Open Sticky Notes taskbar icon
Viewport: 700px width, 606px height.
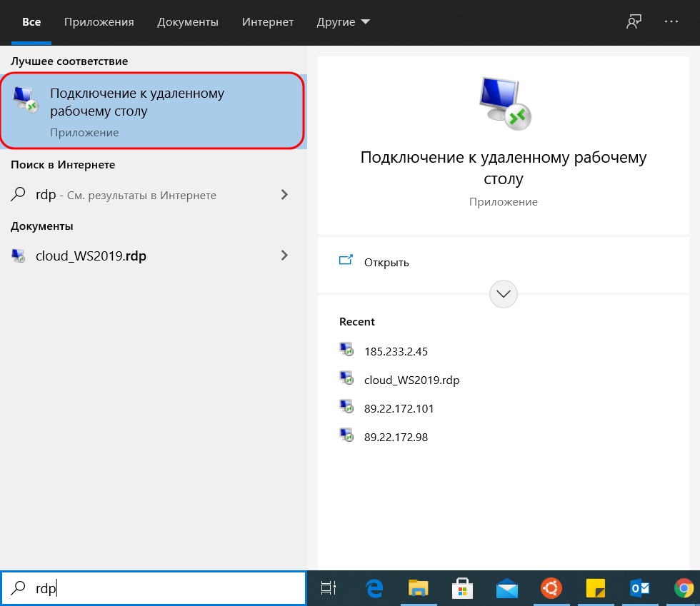[x=595, y=588]
